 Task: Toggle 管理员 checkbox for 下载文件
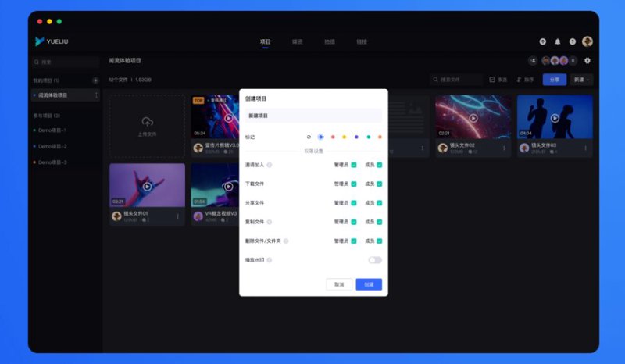354,184
